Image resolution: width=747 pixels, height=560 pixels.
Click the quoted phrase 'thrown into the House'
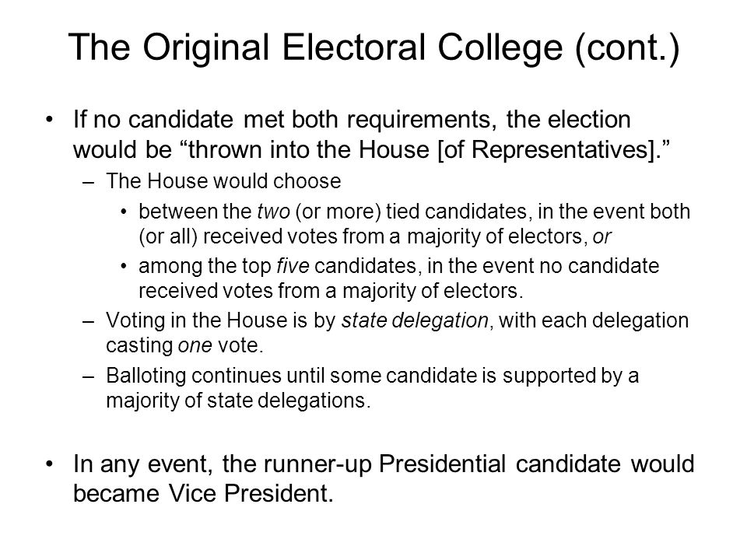pyautogui.click(x=308, y=149)
